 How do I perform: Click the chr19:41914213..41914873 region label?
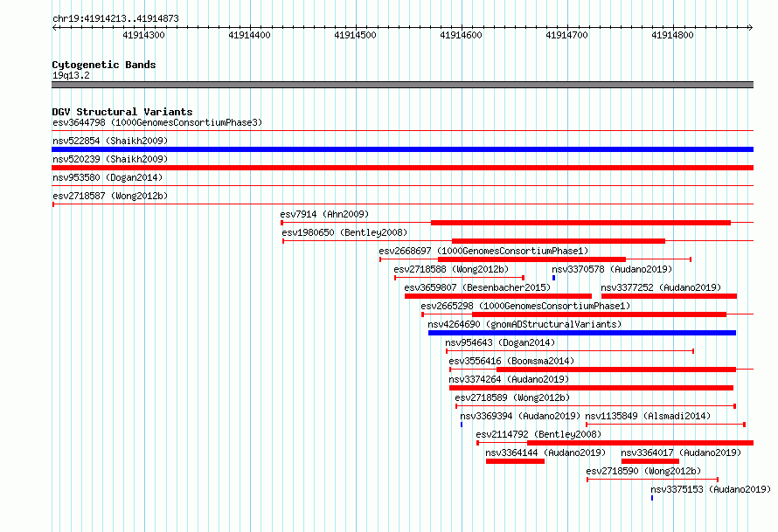[115, 18]
